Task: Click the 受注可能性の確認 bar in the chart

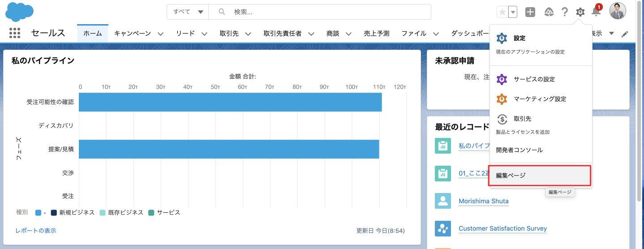Action: (230, 102)
